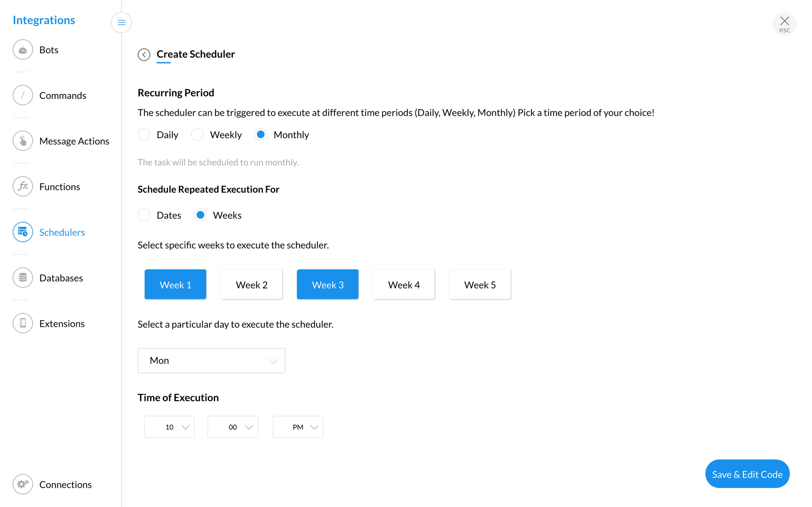Open the Connections gear icon
812x507 pixels.
pyautogui.click(x=23, y=484)
